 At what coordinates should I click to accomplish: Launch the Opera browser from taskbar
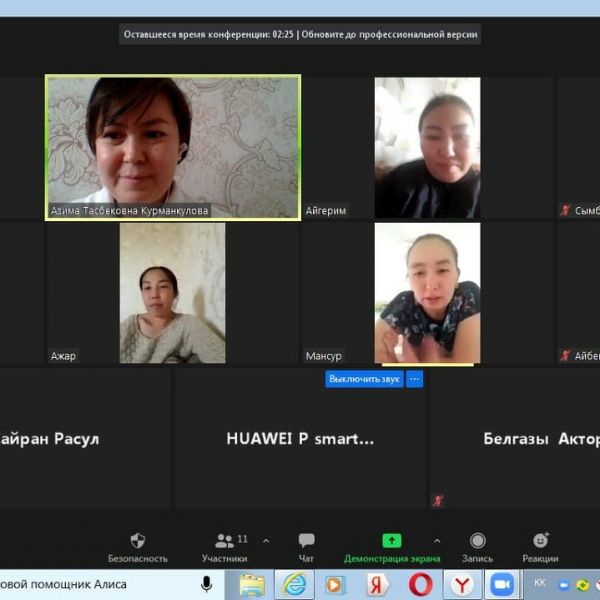[x=420, y=584]
